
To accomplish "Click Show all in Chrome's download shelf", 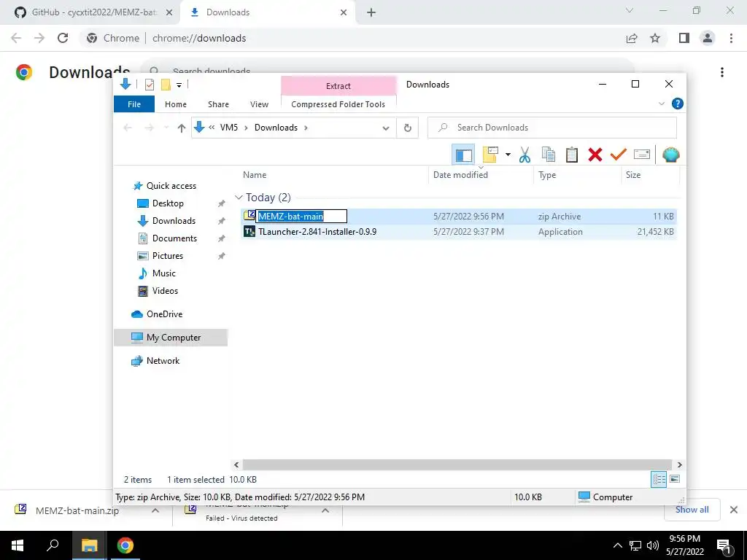I will point(692,510).
